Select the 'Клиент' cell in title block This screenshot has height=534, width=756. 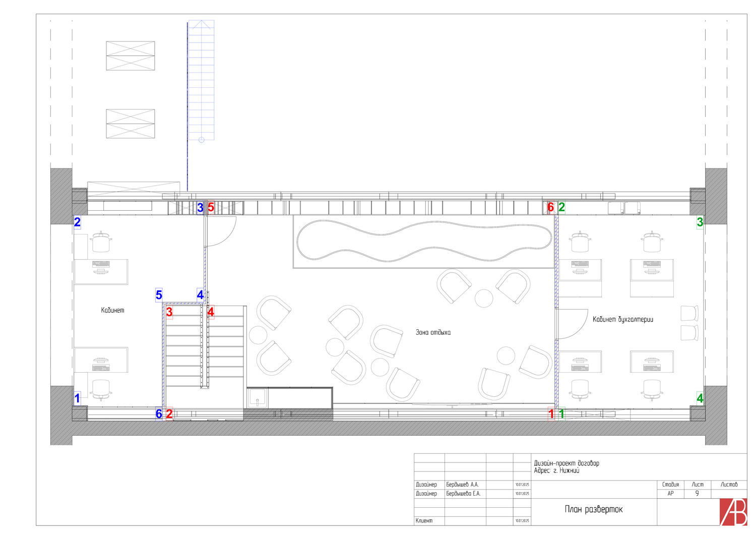coord(424,520)
